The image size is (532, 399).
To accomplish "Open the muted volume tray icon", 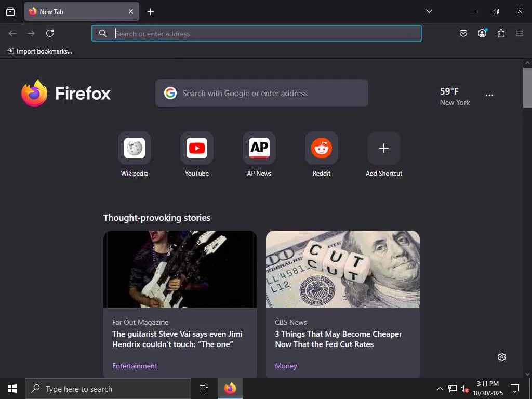I will coord(464,389).
